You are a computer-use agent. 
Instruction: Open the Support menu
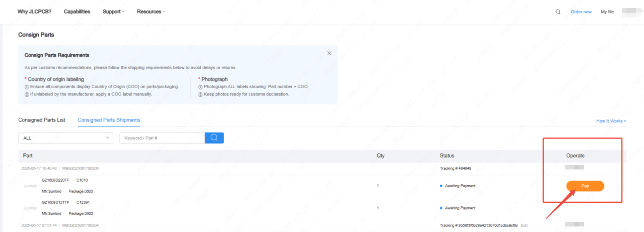[113, 12]
